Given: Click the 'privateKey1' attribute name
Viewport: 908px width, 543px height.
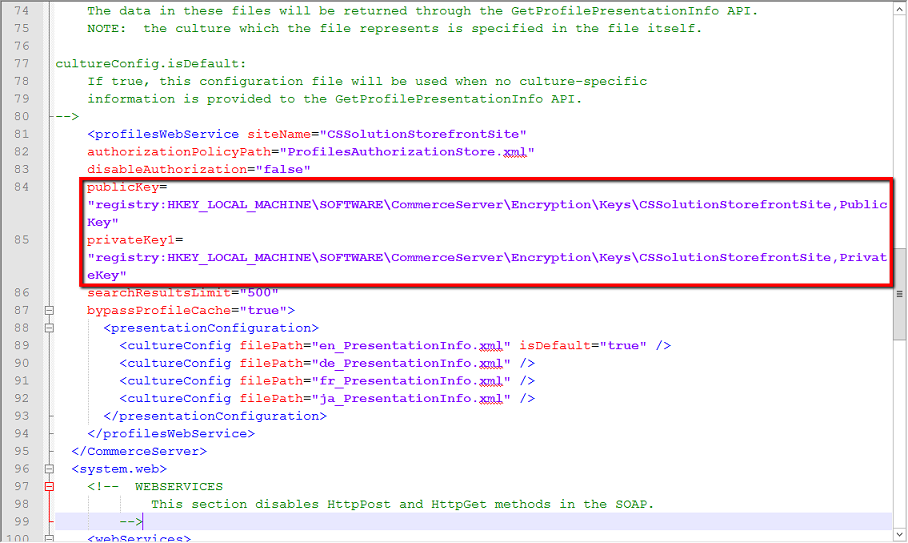Looking at the screenshot, I should [131, 240].
